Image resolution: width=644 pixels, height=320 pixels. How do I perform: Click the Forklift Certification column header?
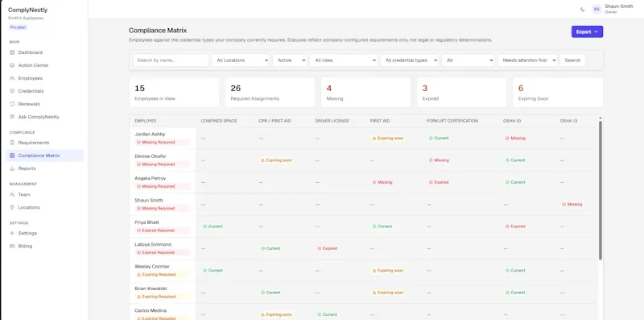pos(452,121)
